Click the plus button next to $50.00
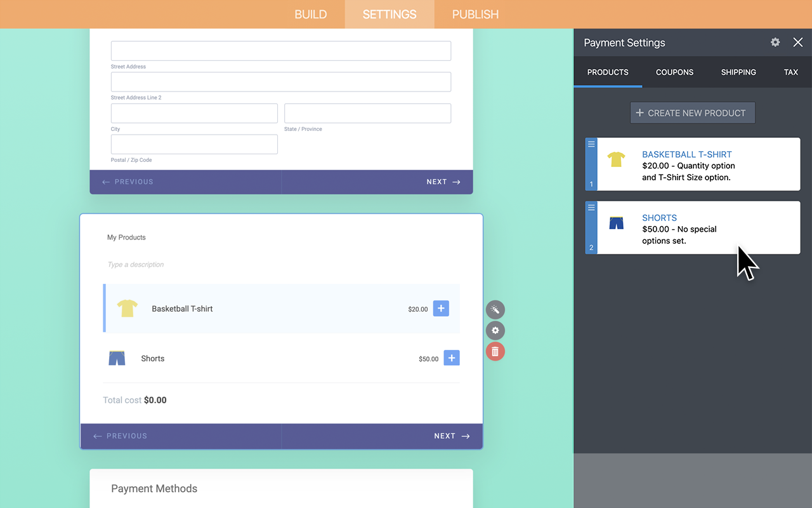The width and height of the screenshot is (812, 508). pos(452,358)
